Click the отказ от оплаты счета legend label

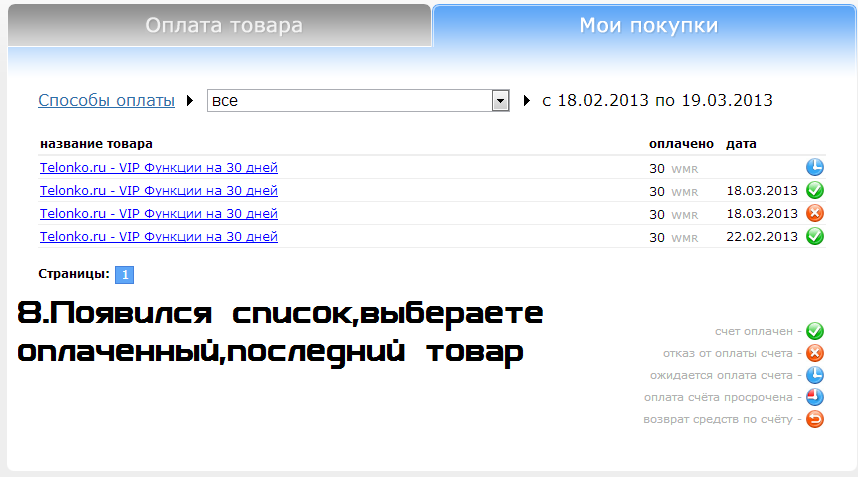point(728,353)
